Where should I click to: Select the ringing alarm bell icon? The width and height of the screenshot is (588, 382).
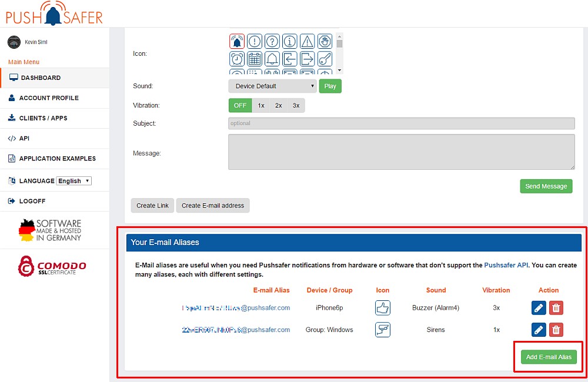coord(236,41)
